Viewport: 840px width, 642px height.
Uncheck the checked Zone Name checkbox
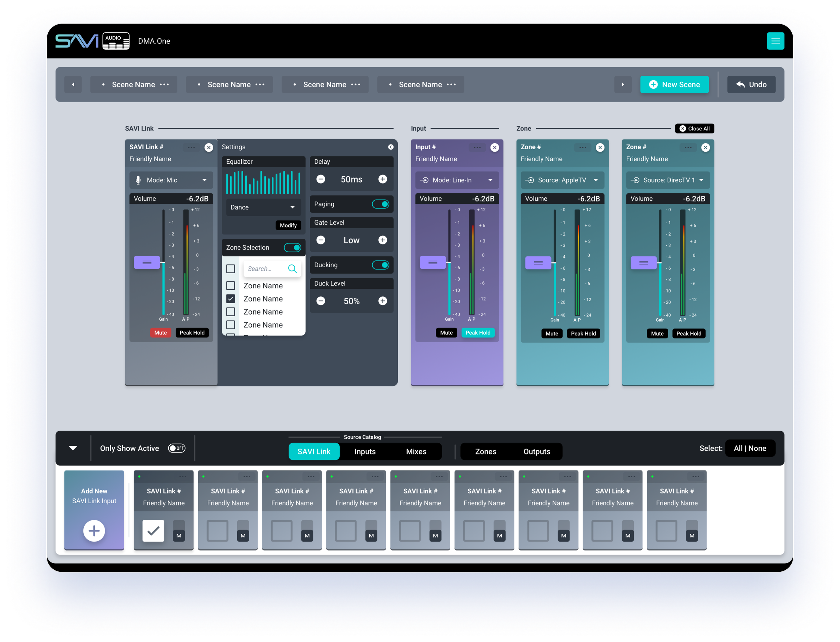coord(231,299)
